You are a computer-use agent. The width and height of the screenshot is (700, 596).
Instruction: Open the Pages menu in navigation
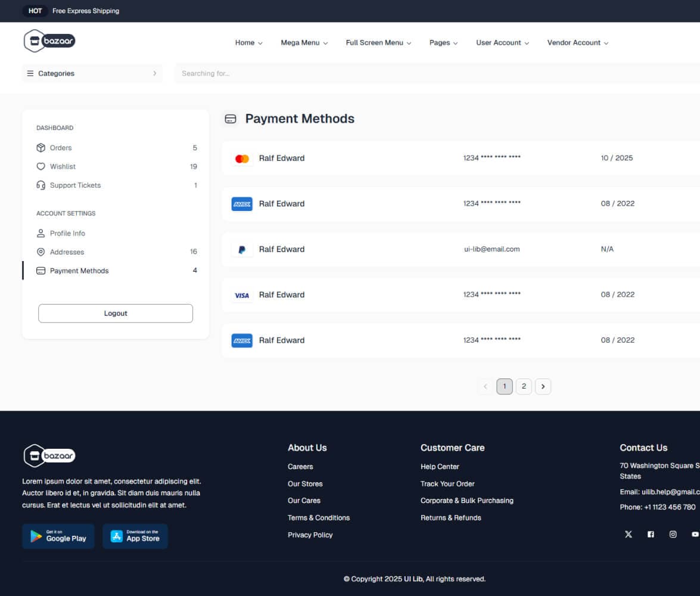(443, 42)
